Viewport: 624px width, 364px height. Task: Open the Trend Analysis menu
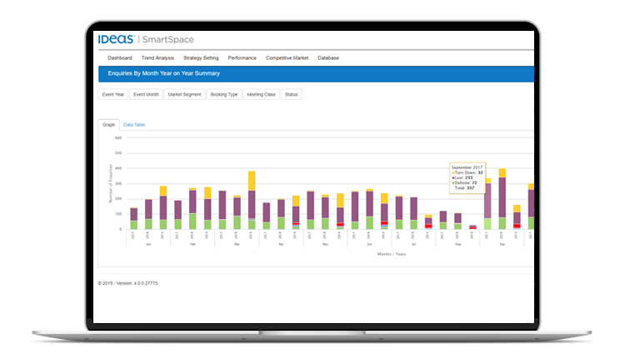157,58
